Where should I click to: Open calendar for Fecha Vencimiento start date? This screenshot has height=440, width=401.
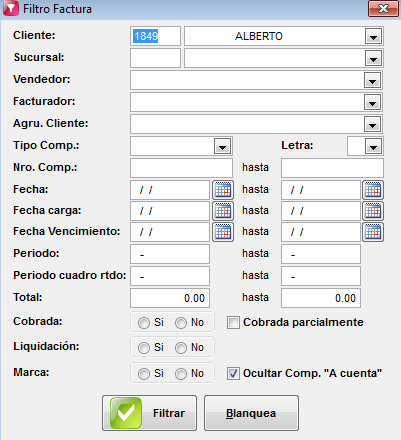[223, 232]
